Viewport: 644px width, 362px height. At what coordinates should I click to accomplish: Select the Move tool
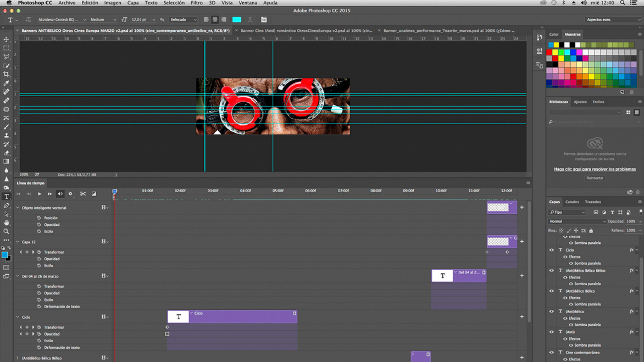point(6,39)
